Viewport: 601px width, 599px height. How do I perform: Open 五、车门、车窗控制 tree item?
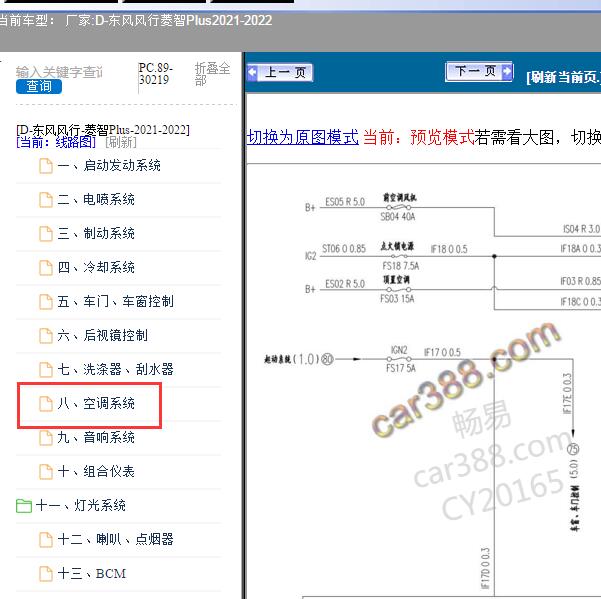[115, 302]
